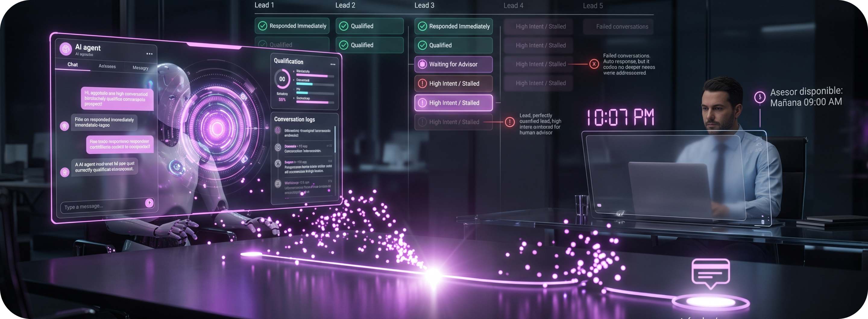This screenshot has width=868, height=319.
Task: Open the Qualification panel's three-dot menu
Action: (333, 64)
